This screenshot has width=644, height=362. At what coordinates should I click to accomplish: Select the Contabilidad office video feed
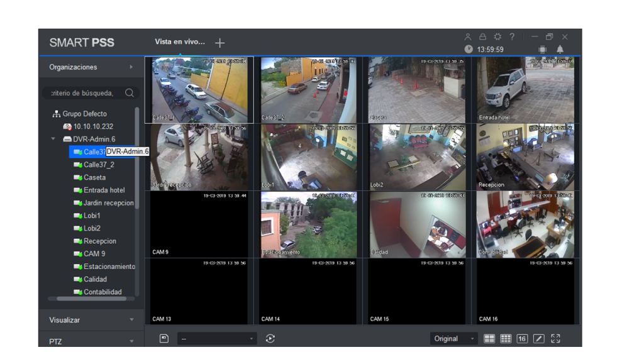tap(526, 224)
